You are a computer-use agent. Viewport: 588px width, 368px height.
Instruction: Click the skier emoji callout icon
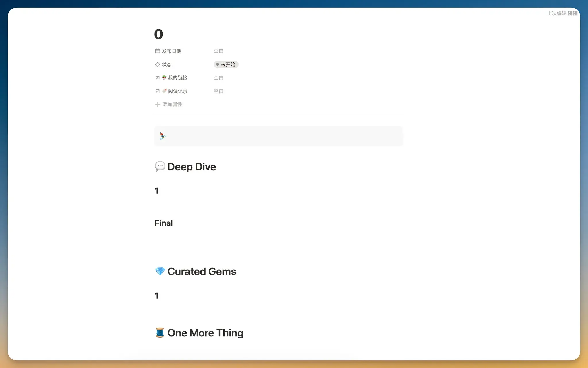[x=163, y=136]
